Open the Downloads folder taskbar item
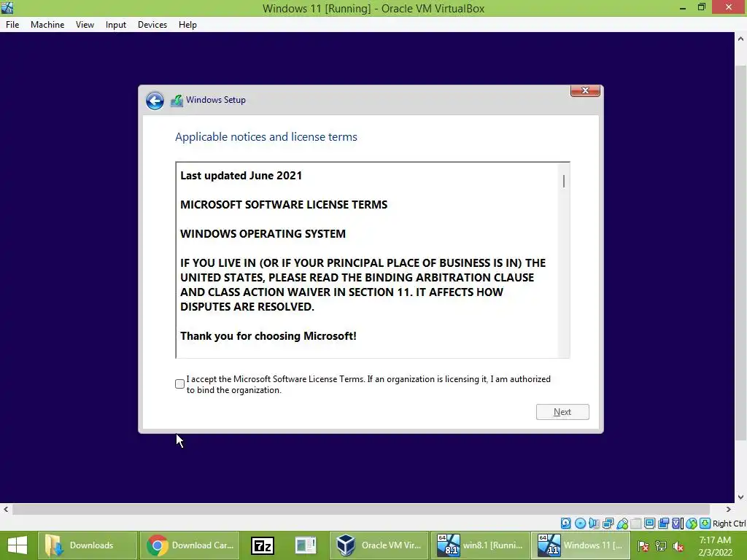 coord(88,545)
